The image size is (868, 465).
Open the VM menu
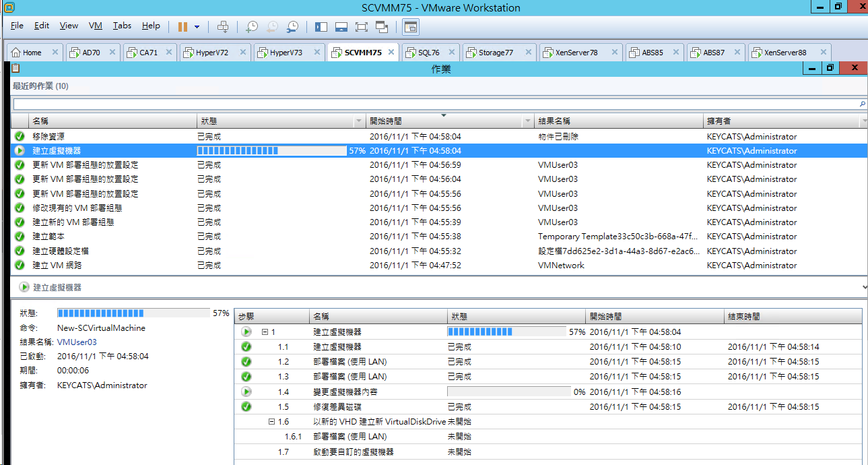point(96,26)
